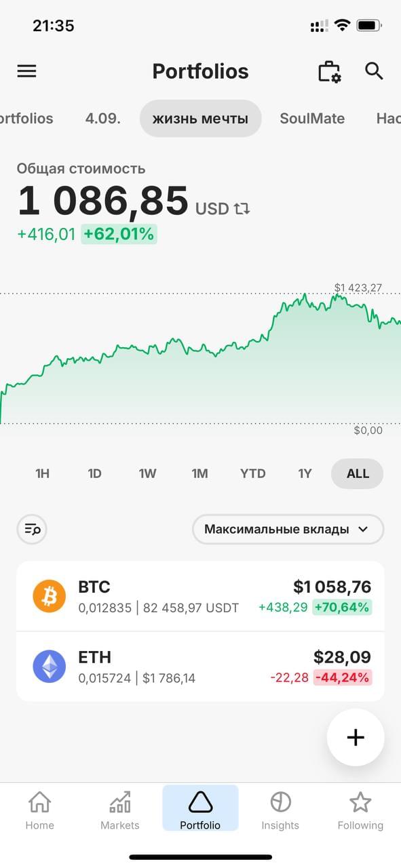
Task: Tap the search magnifier icon
Action: (374, 71)
